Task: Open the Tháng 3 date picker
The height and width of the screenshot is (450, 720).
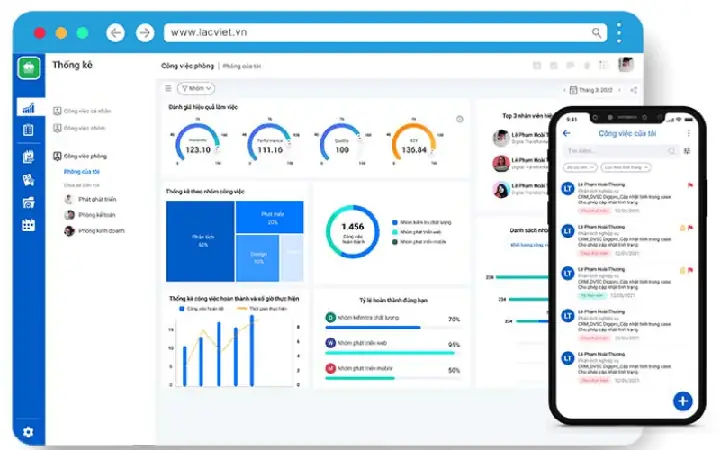Action: (x=591, y=90)
